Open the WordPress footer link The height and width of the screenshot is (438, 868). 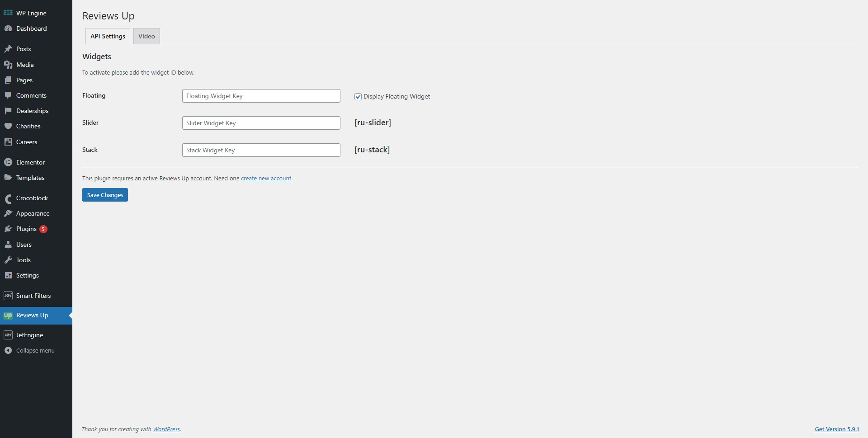[x=166, y=429]
